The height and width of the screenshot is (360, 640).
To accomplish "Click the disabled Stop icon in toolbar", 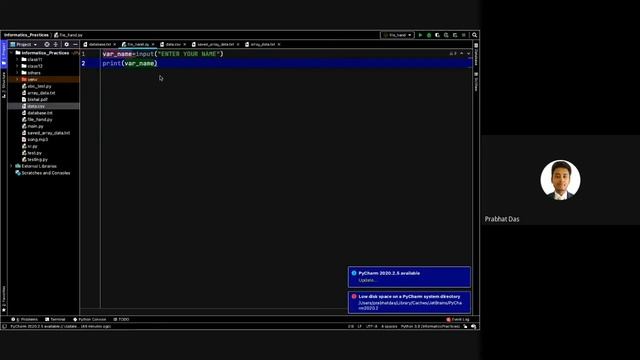I will tap(464, 35).
